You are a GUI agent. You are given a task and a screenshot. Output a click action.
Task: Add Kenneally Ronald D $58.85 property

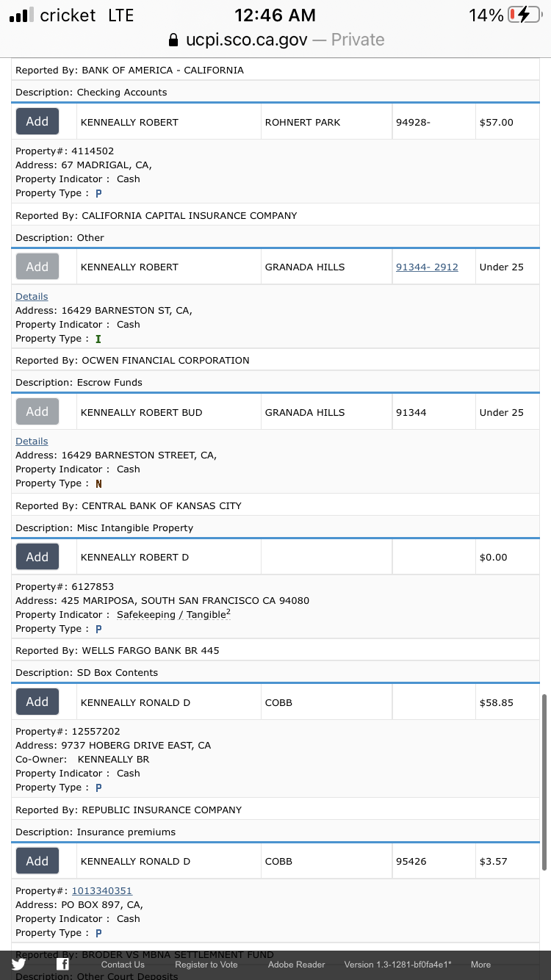[37, 702]
